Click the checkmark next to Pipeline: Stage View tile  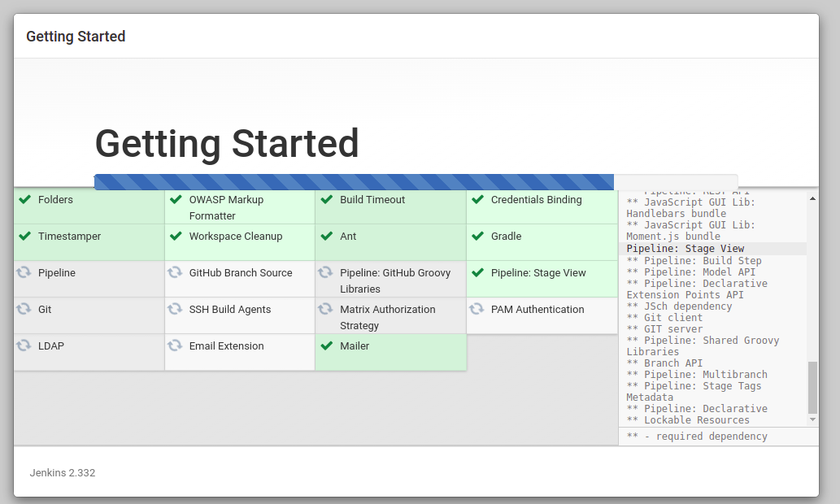(x=477, y=273)
